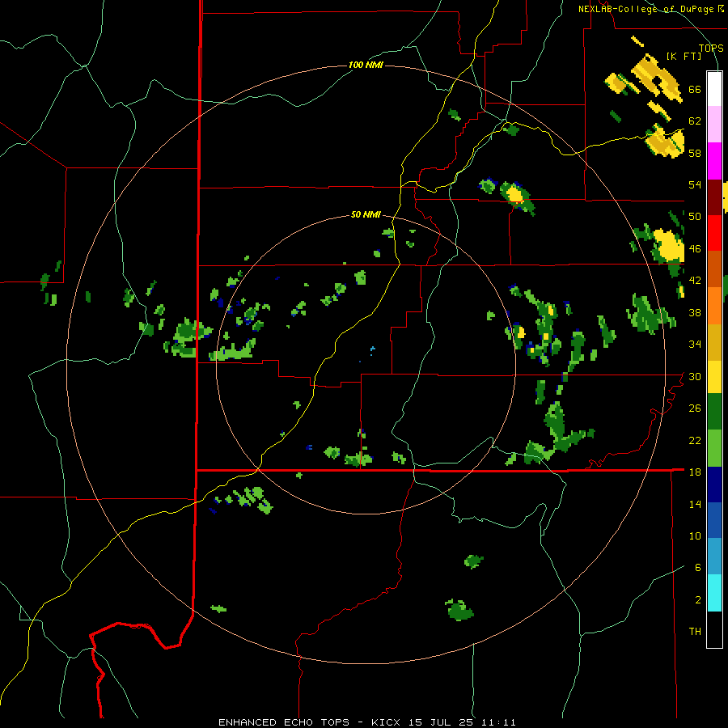The image size is (728, 728).
Task: Select the white top legend swatch
Action: [x=714, y=89]
